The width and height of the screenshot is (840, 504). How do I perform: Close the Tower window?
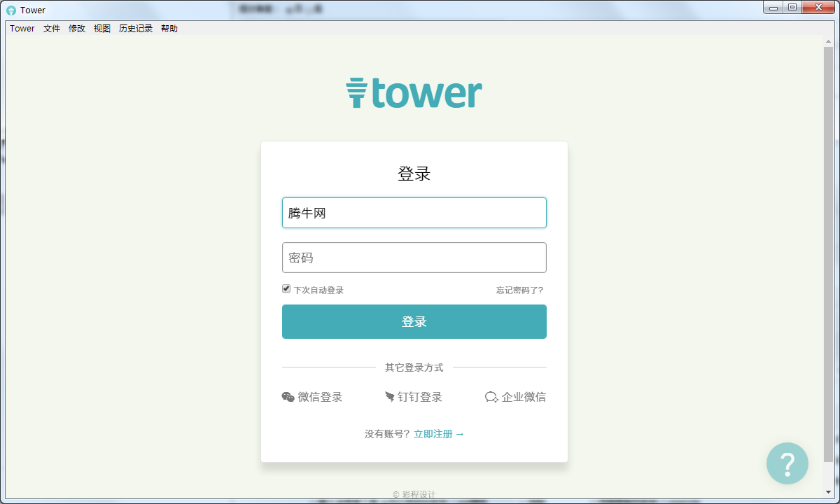(818, 8)
